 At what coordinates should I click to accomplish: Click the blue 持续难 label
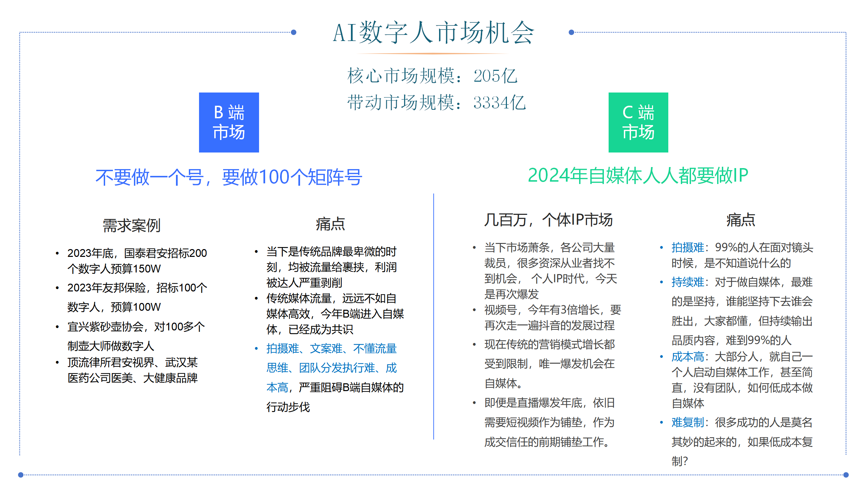pos(688,282)
